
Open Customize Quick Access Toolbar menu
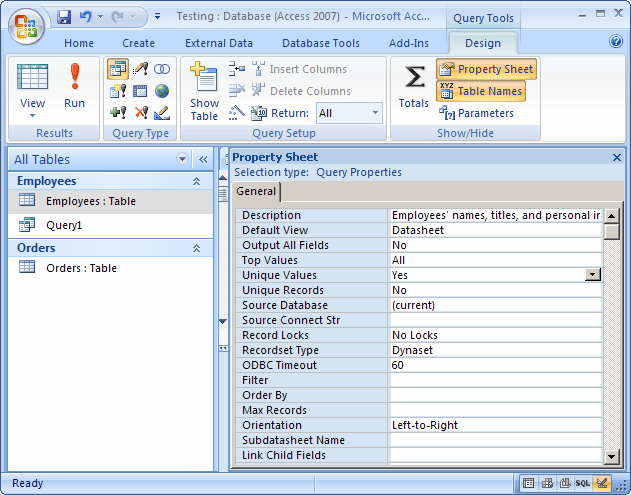tap(157, 16)
